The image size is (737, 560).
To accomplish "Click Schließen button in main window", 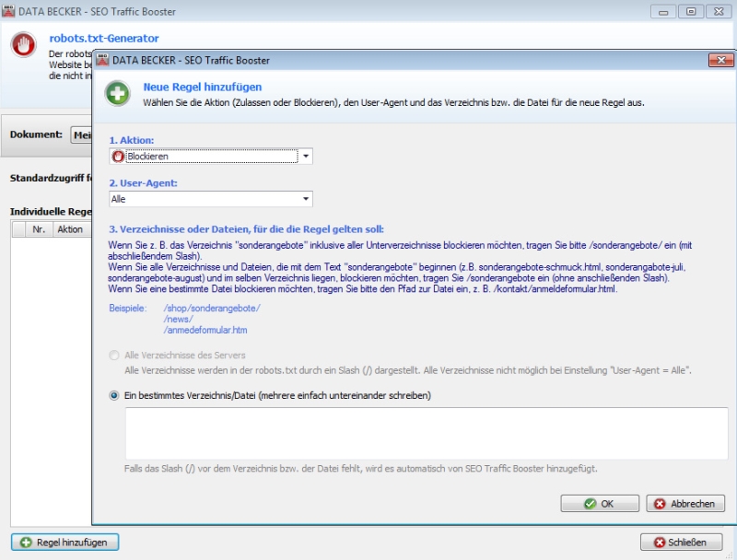I will (681, 542).
